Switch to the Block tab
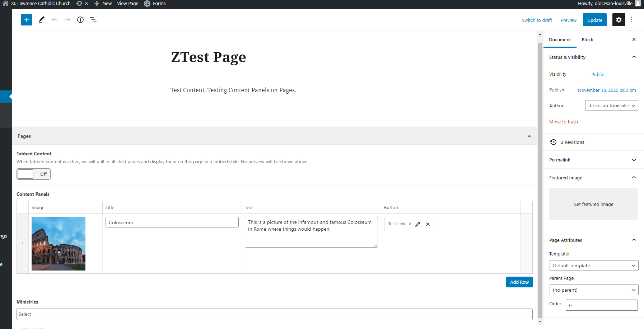Viewport: 644px width, 329px height. coord(587,39)
